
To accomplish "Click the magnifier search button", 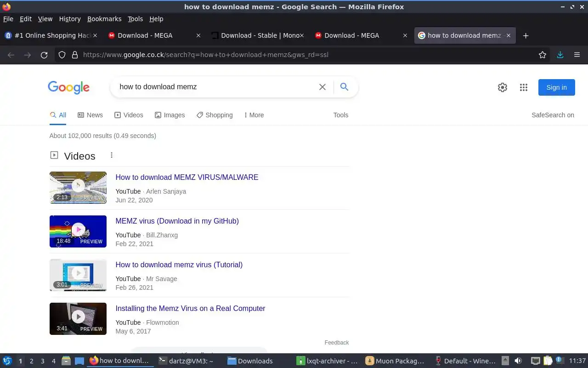I will [344, 87].
